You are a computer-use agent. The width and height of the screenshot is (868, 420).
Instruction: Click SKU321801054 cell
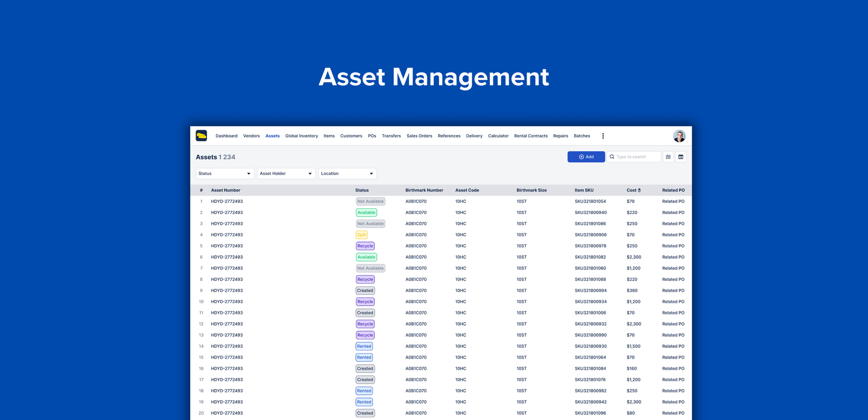tap(590, 201)
